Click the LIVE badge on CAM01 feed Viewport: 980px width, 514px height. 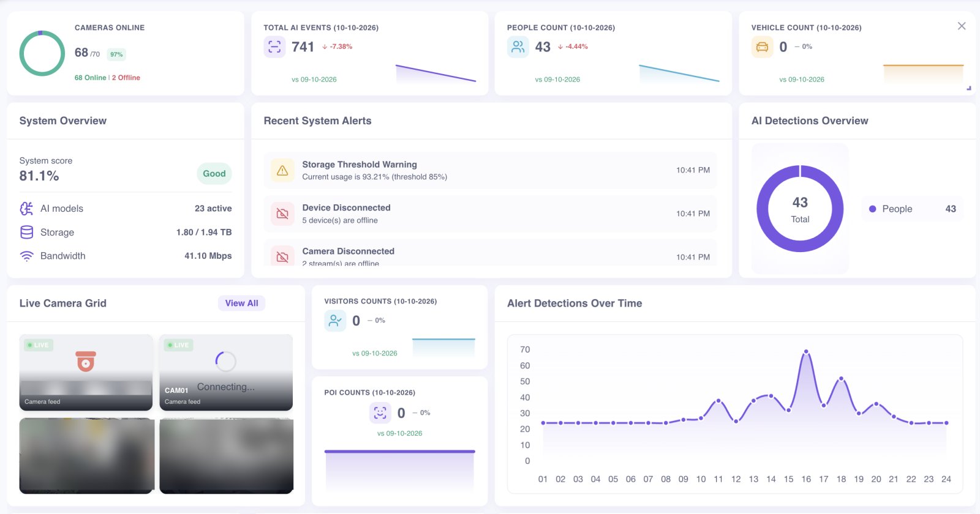[x=179, y=345]
